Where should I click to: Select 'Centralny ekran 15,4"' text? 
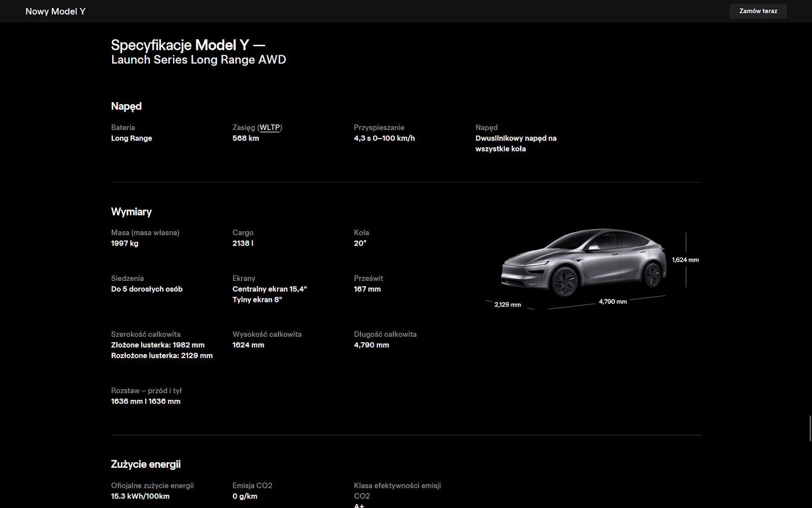269,289
